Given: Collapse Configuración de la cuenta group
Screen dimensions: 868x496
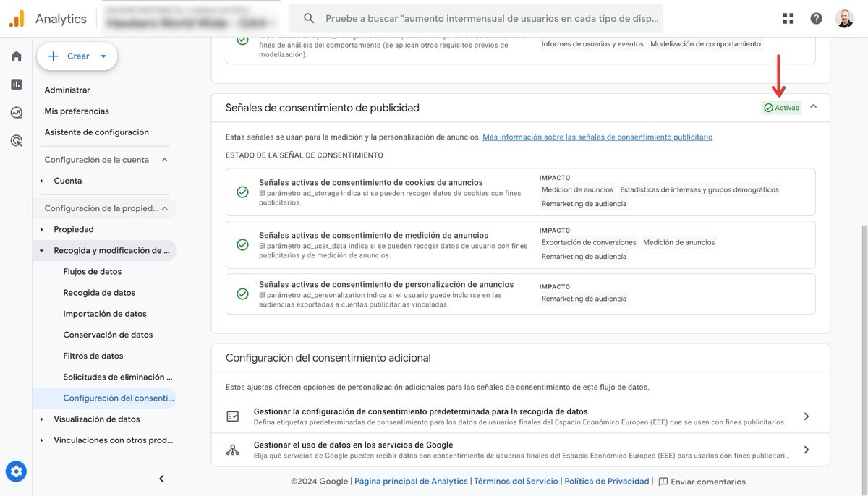Looking at the screenshot, I should (164, 160).
